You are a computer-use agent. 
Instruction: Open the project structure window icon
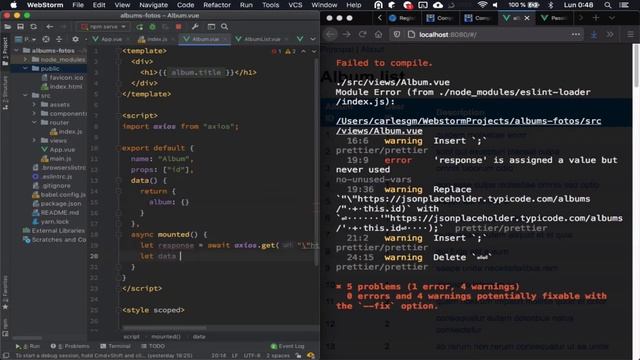coord(211,27)
